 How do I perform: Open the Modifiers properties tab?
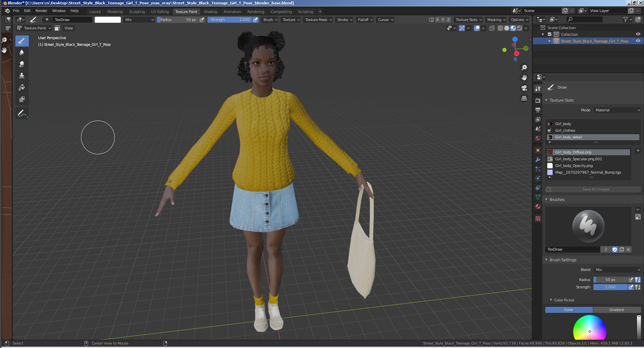pyautogui.click(x=538, y=160)
